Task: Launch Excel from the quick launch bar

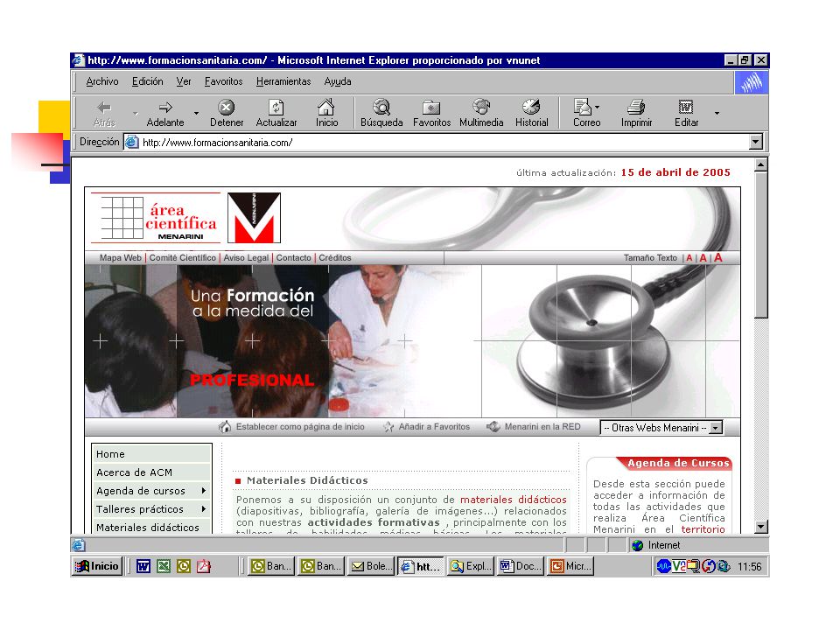Action: (164, 566)
